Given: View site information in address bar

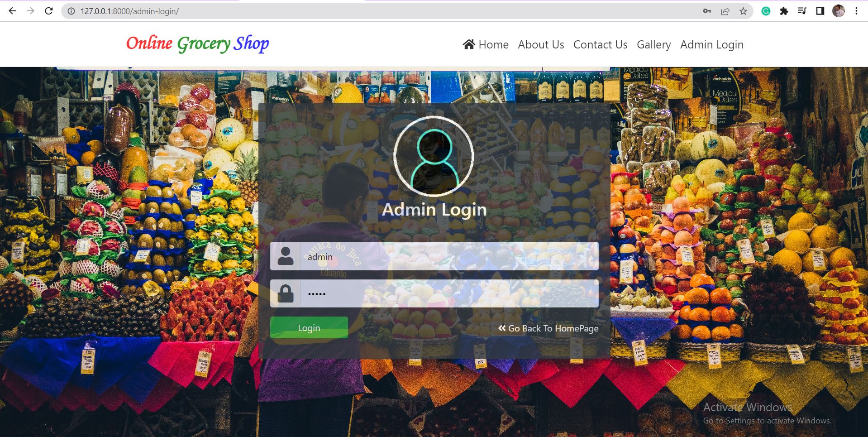Looking at the screenshot, I should (71, 11).
